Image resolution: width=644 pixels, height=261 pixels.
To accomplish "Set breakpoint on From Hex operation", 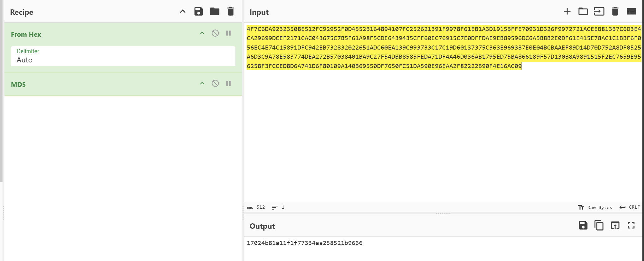I will [228, 33].
